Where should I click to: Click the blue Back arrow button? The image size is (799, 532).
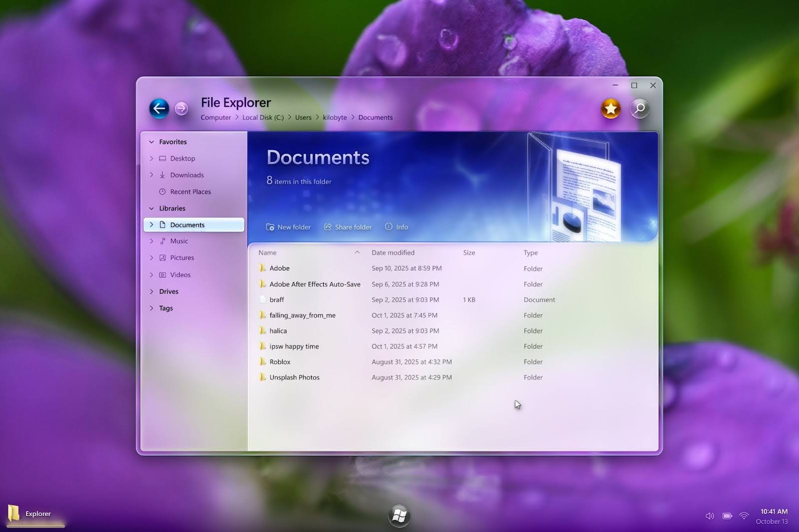point(159,108)
